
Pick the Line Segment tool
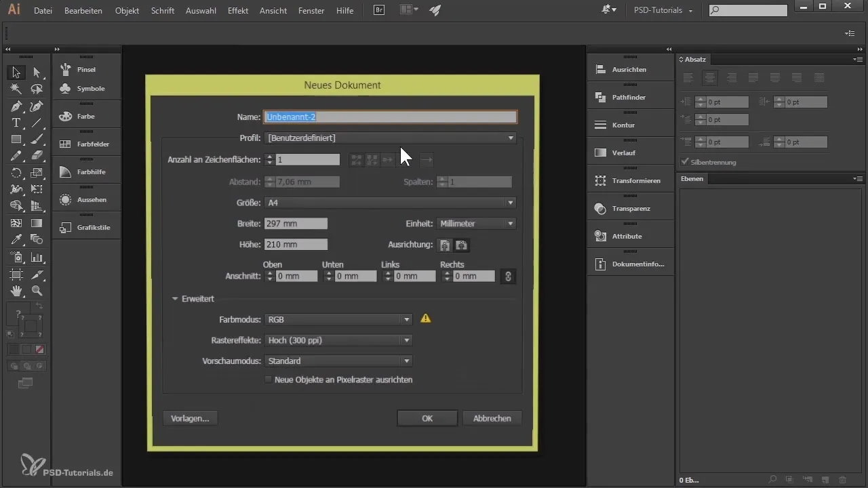[x=37, y=123]
